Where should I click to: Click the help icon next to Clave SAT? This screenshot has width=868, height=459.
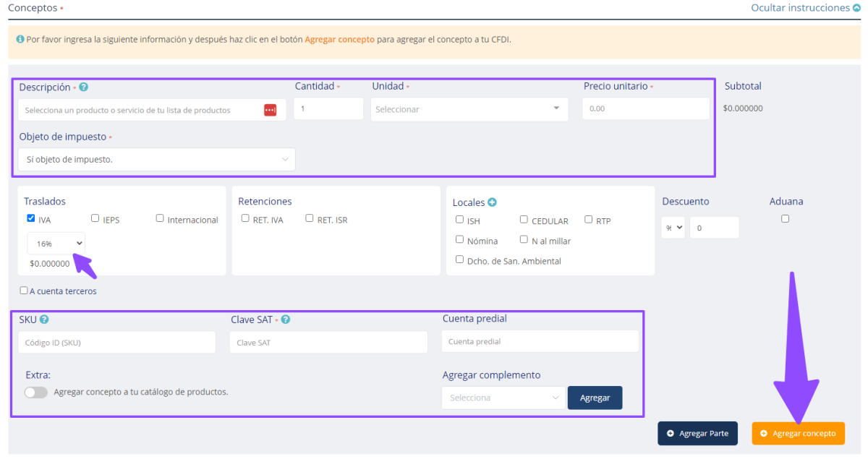(x=286, y=319)
